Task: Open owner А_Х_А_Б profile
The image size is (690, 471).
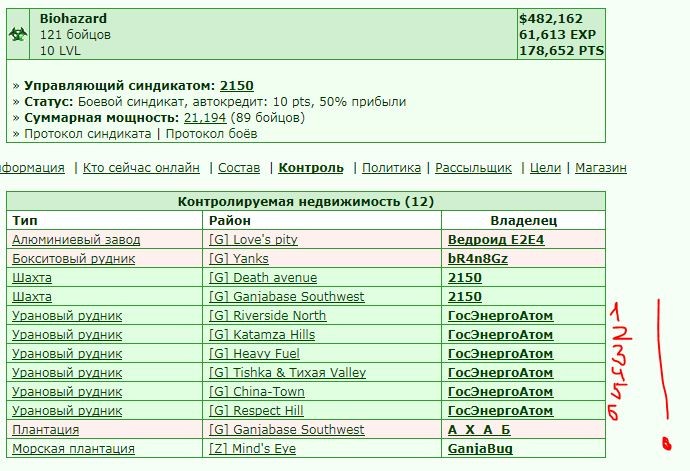Action: coord(479,429)
